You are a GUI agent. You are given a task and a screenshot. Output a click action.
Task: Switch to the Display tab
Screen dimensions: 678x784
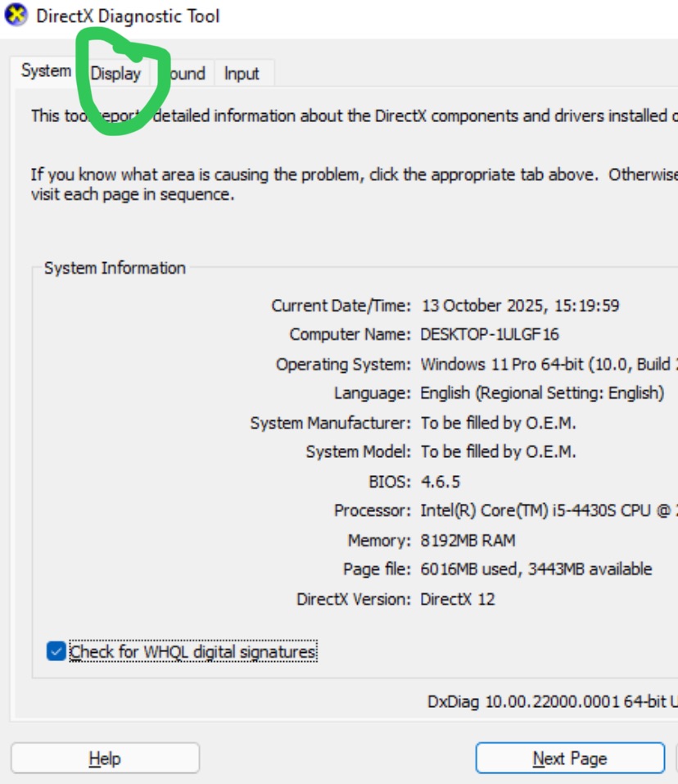(x=115, y=74)
